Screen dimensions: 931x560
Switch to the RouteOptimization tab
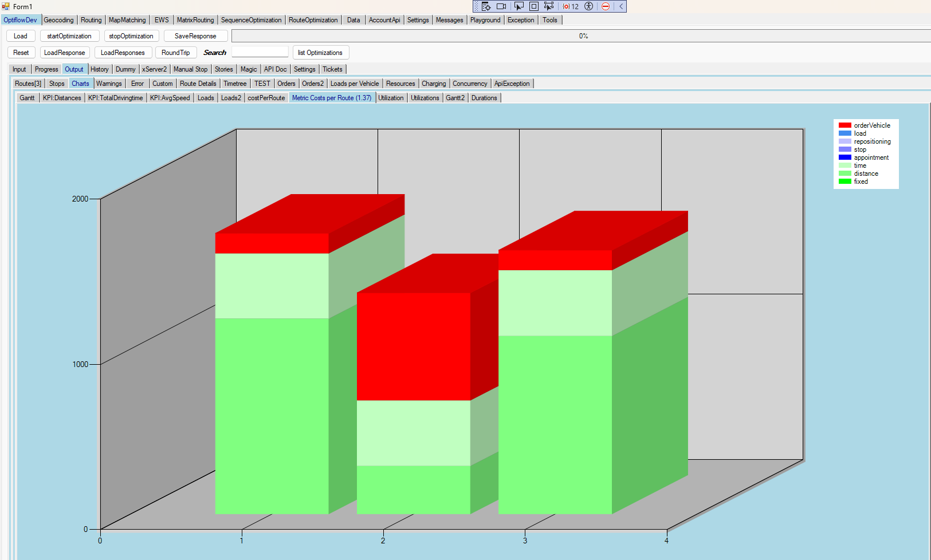coord(313,20)
